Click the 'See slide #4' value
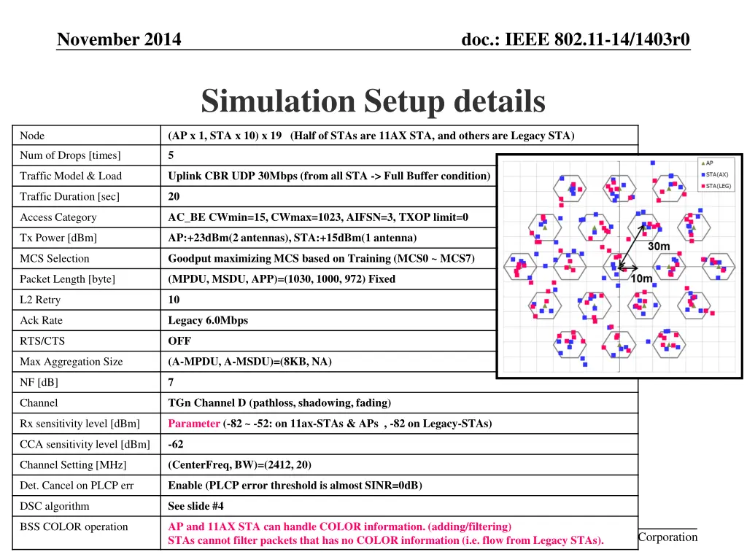This screenshot has width=747, height=560. 196,506
